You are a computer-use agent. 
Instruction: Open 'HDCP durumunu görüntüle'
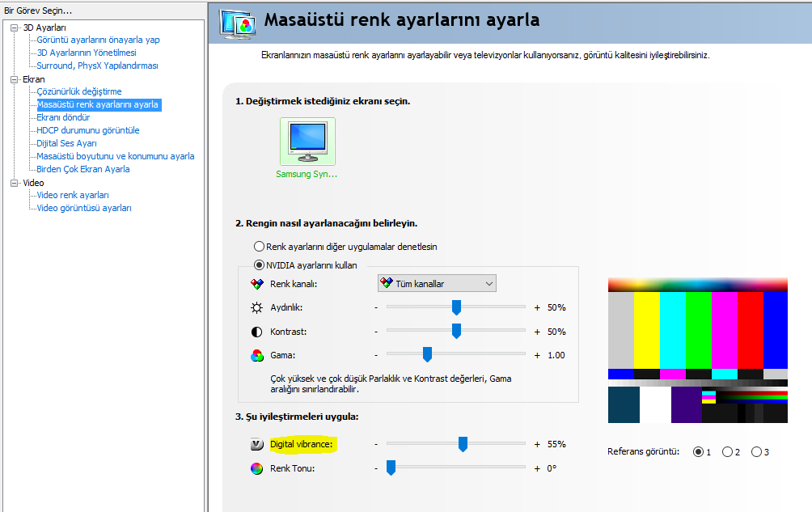pyautogui.click(x=88, y=130)
